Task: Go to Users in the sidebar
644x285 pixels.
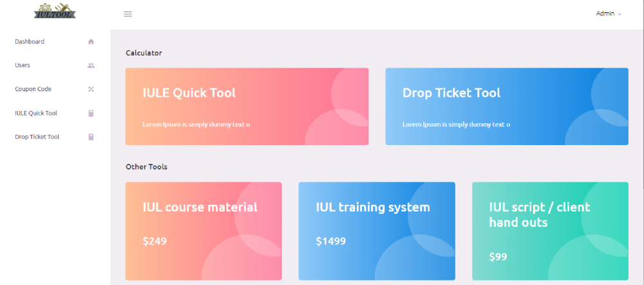Action: (23, 66)
